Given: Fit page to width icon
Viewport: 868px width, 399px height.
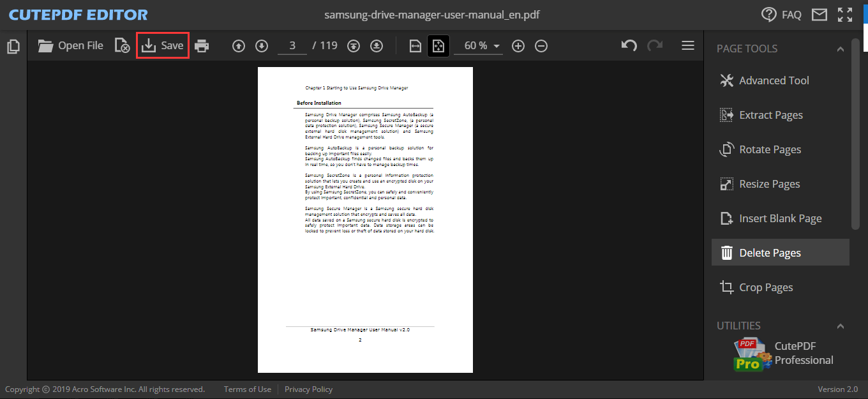Looking at the screenshot, I should [x=415, y=46].
